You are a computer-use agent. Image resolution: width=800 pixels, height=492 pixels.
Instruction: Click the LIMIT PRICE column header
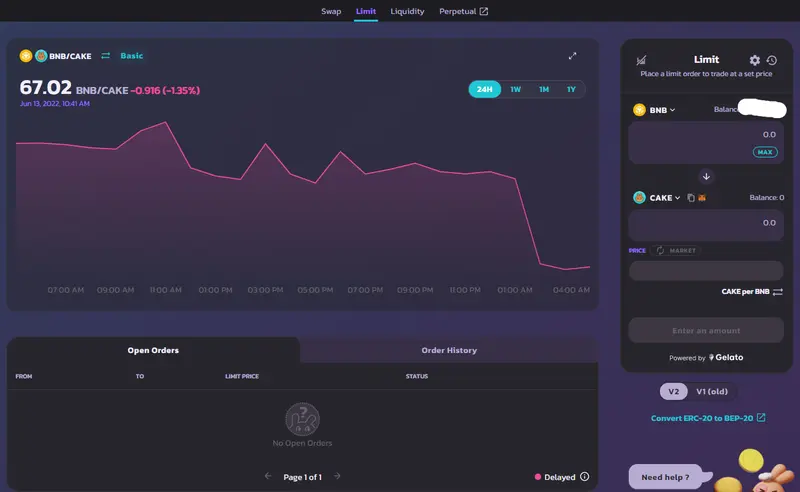[242, 376]
